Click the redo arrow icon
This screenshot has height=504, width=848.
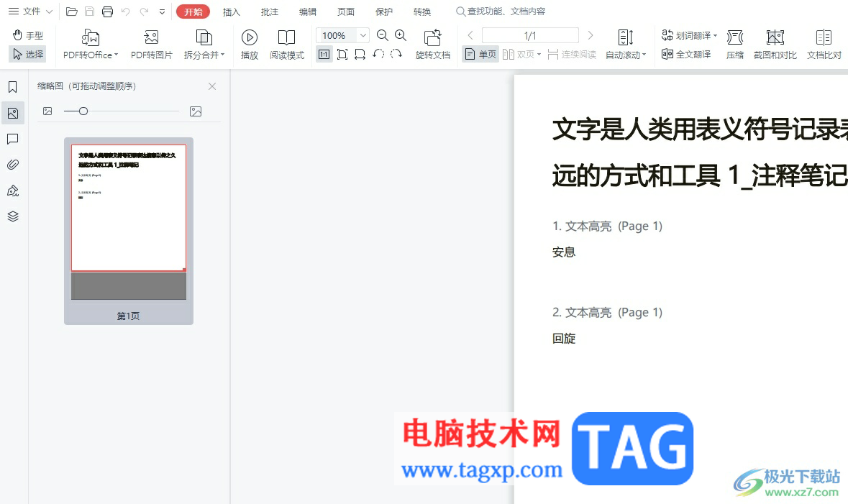pos(144,12)
